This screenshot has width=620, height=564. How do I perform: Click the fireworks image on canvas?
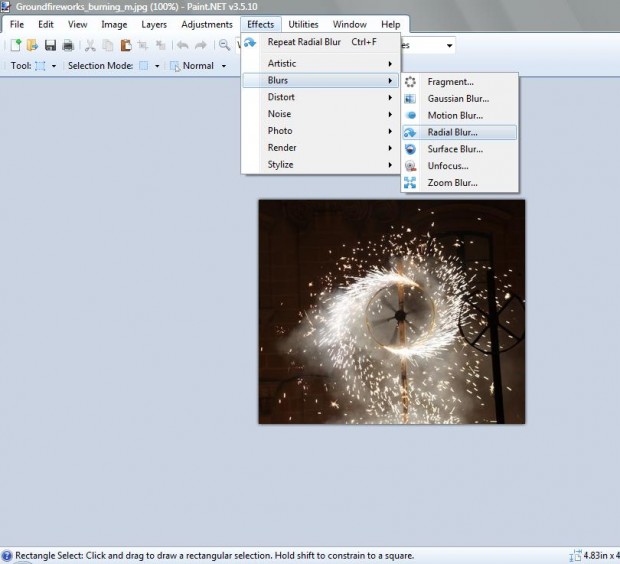[x=391, y=311]
